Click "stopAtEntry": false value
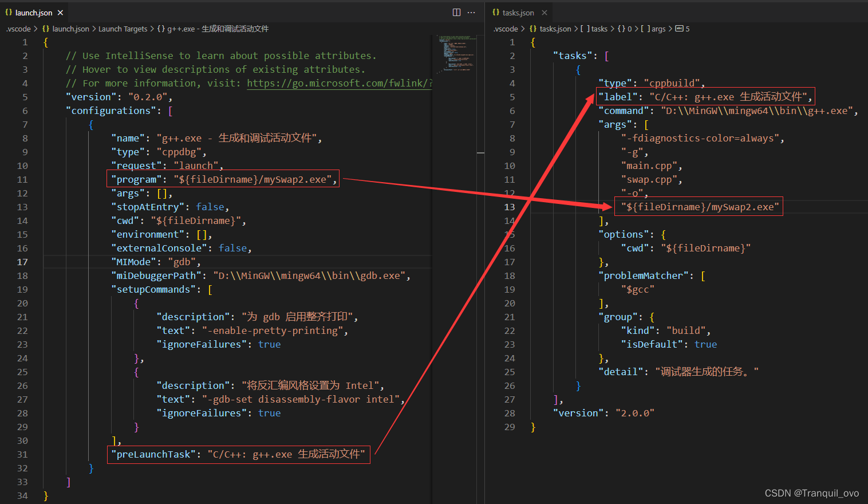Viewport: 868px width, 504px height. coord(210,207)
